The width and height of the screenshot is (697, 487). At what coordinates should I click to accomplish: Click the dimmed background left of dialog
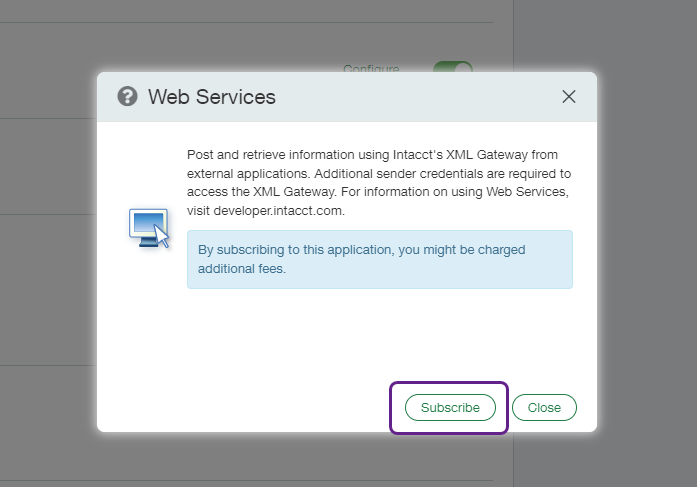[48, 250]
